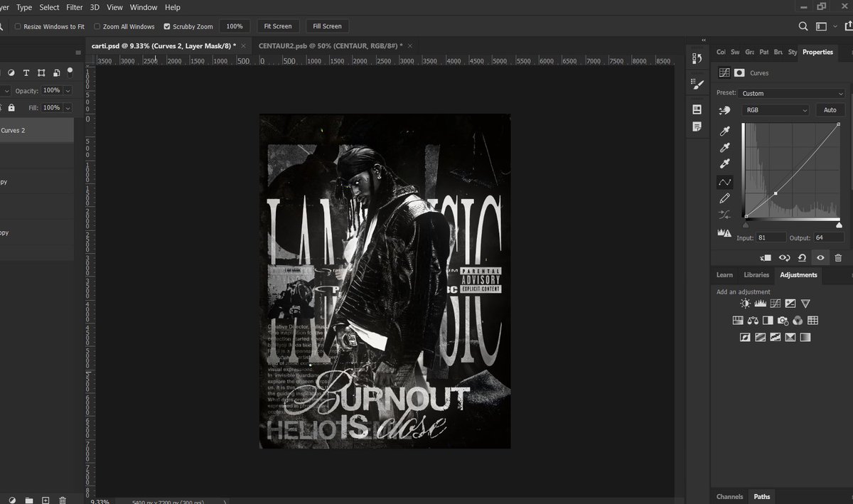Image resolution: width=853 pixels, height=504 pixels.
Task: Open the Preset dropdown showing Custom
Action: coord(792,93)
